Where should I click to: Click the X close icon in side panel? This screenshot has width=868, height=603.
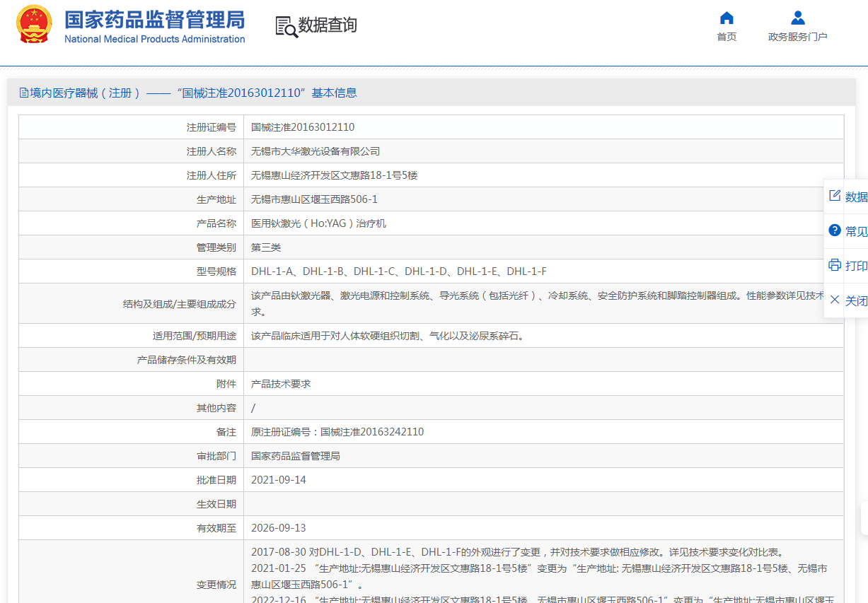point(835,300)
